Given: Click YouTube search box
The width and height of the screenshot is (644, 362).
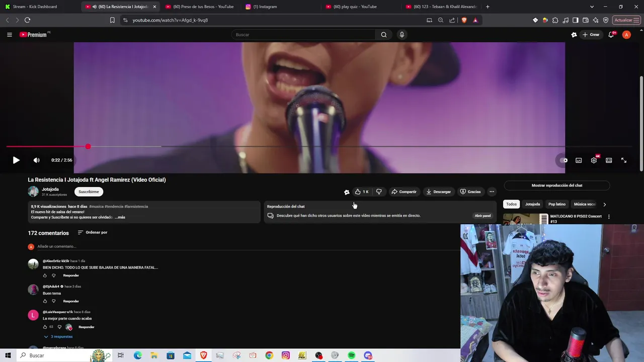Looking at the screenshot, I should pos(303,35).
